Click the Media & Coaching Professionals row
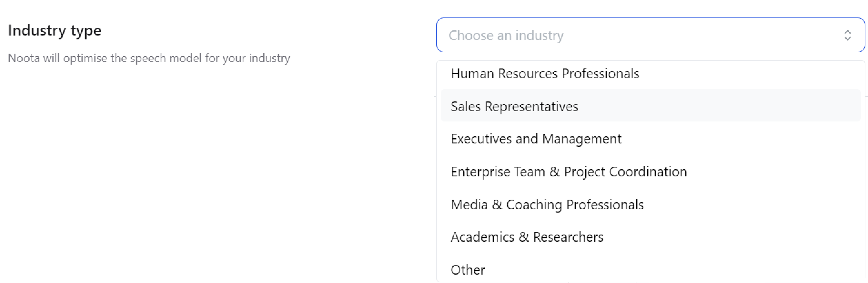 pos(547,204)
